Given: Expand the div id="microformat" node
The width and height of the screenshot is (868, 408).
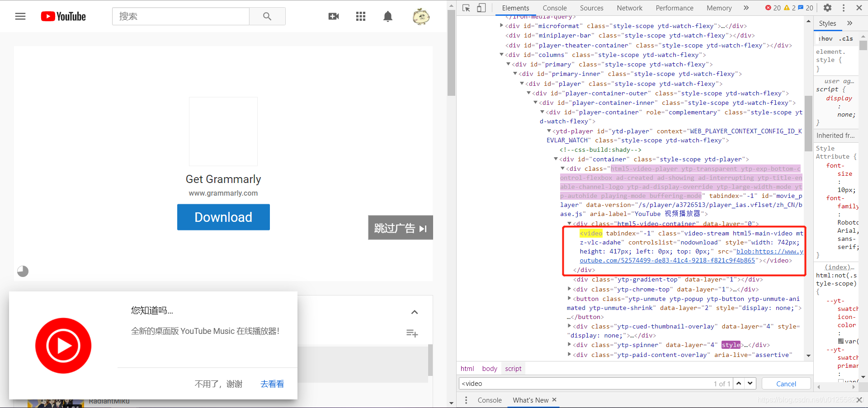Looking at the screenshot, I should (501, 26).
